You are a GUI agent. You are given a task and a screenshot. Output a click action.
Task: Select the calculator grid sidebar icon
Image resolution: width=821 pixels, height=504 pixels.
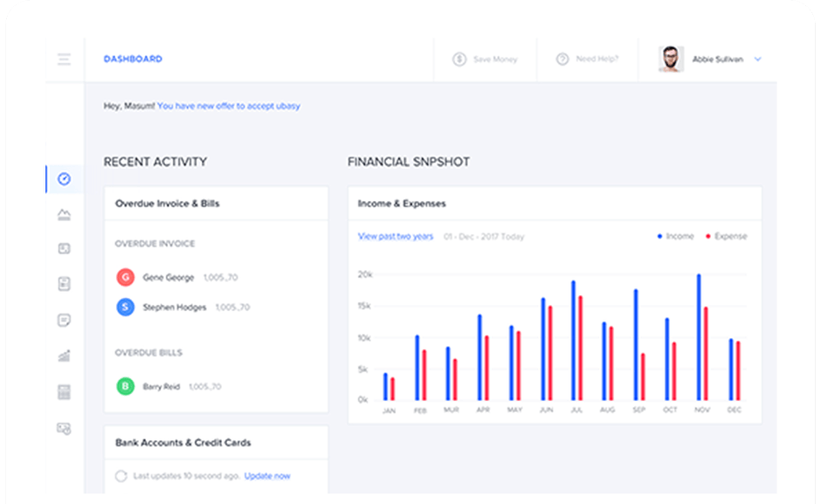click(64, 392)
